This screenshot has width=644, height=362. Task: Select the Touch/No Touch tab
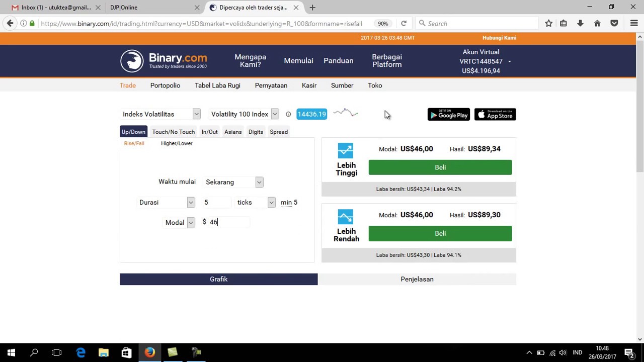point(173,132)
